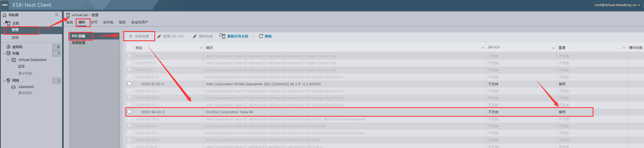This screenshot has width=644, height=148.
Task: Tick checkbox for device 0000:7f:1f.0
Action: pos(130,63)
